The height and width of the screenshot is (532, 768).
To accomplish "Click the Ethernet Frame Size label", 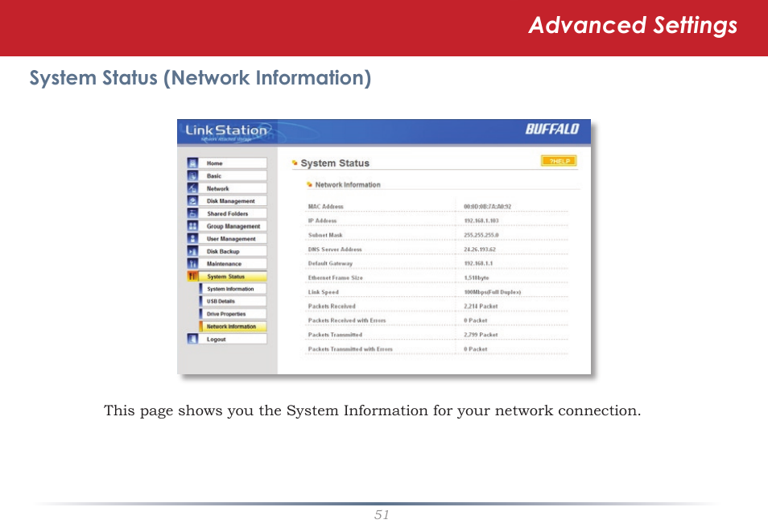I will click(336, 277).
